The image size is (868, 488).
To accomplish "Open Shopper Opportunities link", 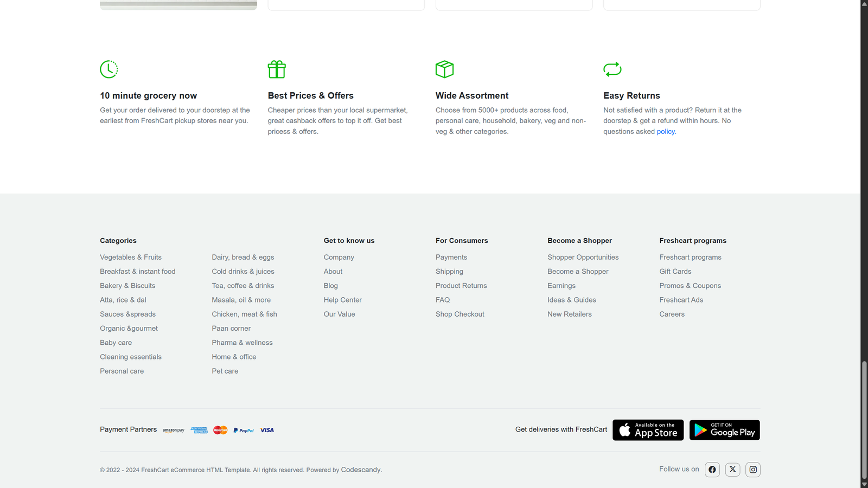I will click(583, 258).
